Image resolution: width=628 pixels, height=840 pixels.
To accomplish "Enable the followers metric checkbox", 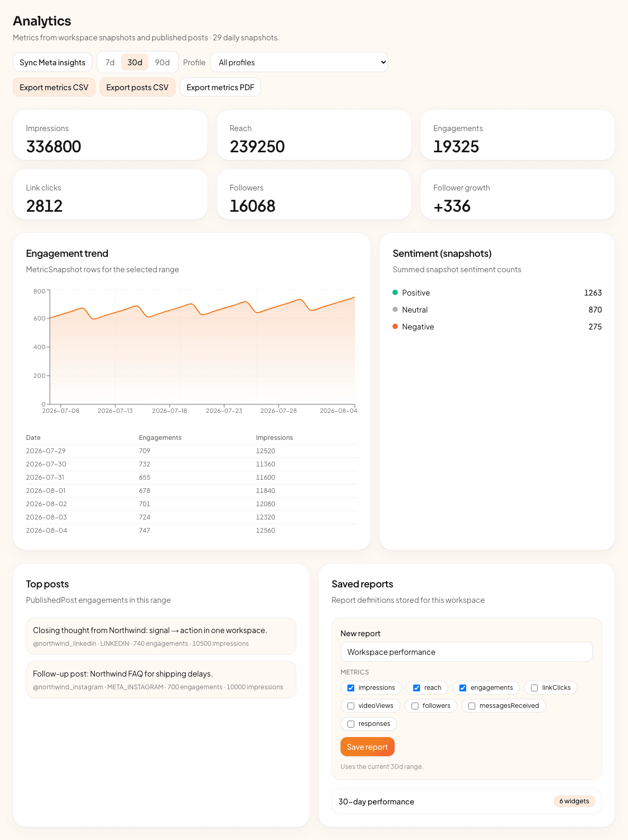I will 415,706.
